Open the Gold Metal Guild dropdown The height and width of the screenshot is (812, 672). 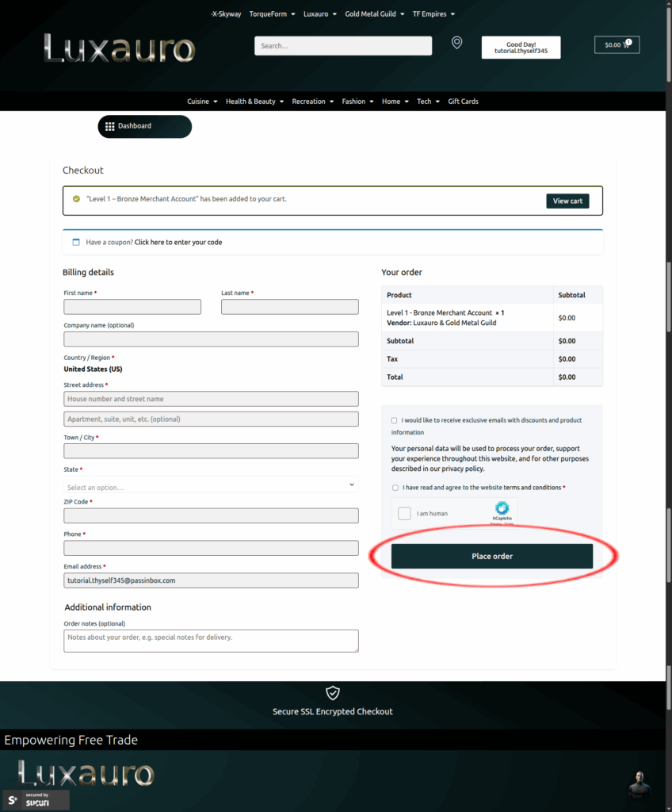click(374, 14)
